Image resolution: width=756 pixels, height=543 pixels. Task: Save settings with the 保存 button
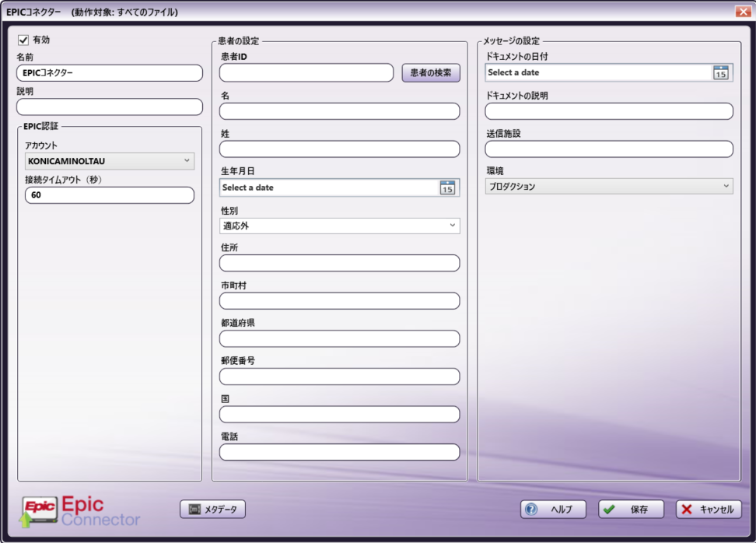[x=631, y=510]
